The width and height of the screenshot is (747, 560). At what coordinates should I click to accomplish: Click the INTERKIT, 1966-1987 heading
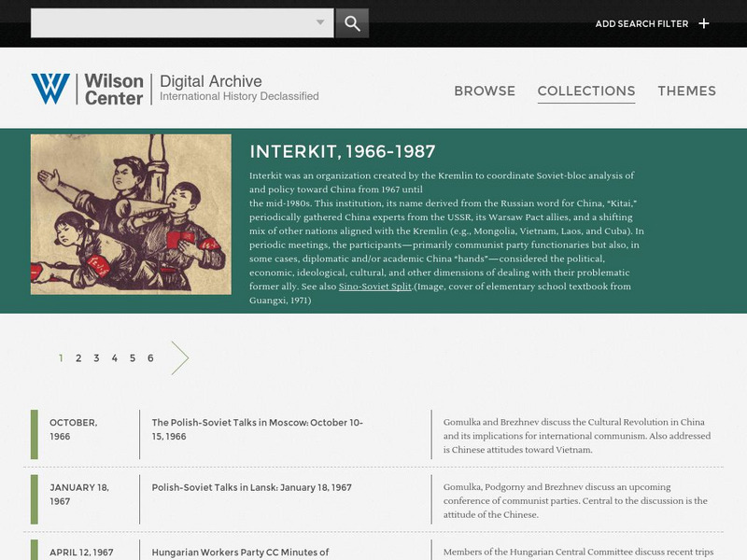pyautogui.click(x=343, y=151)
